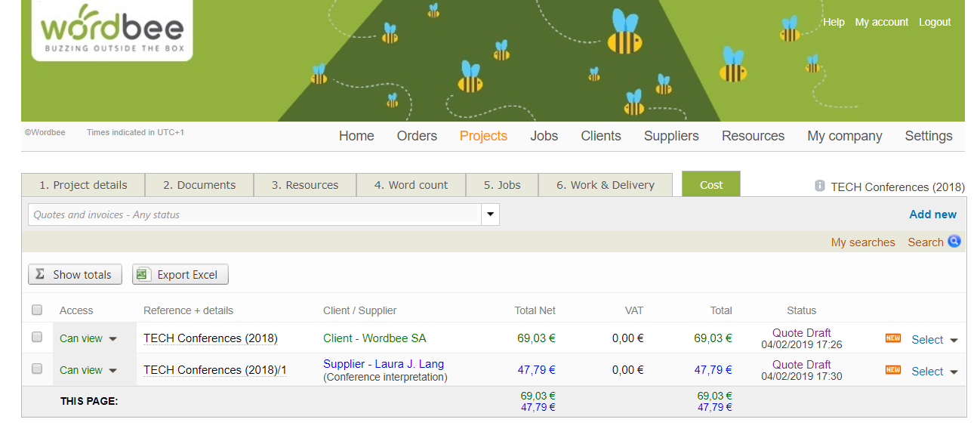Go to Suppliers in the main menu
Image resolution: width=980 pixels, height=435 pixels.
pos(670,136)
